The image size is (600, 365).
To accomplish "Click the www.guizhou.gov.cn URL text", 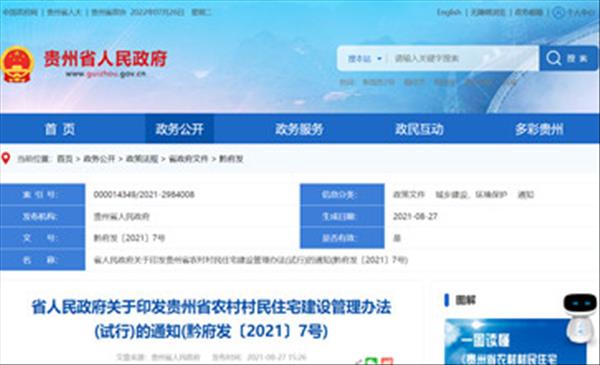I will tap(106, 74).
